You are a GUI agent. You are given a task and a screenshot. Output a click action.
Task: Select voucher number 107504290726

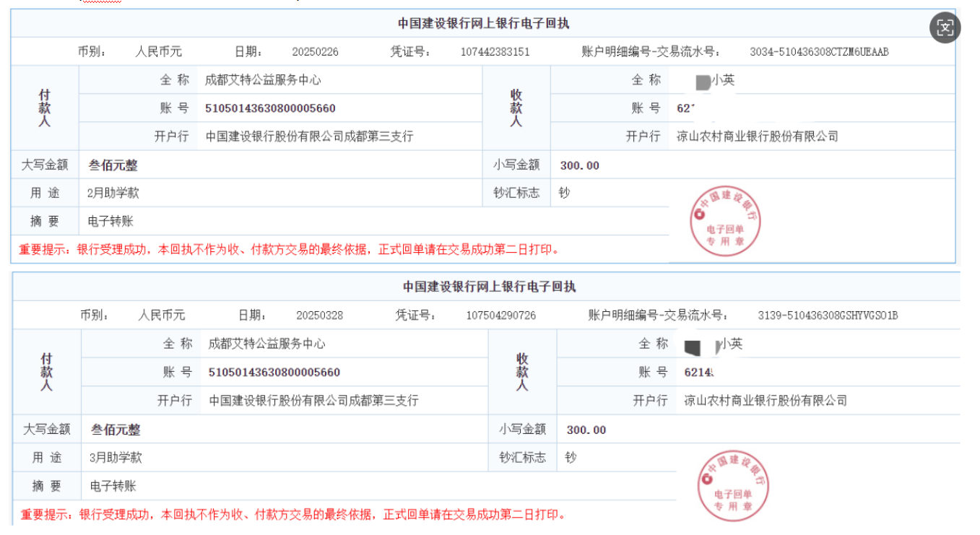(x=501, y=316)
